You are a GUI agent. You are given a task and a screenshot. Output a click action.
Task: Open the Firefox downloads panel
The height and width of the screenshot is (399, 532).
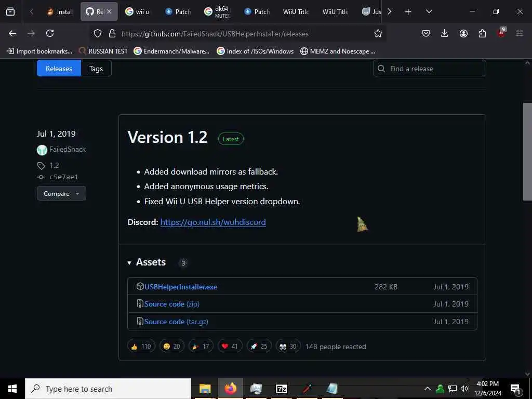(445, 33)
